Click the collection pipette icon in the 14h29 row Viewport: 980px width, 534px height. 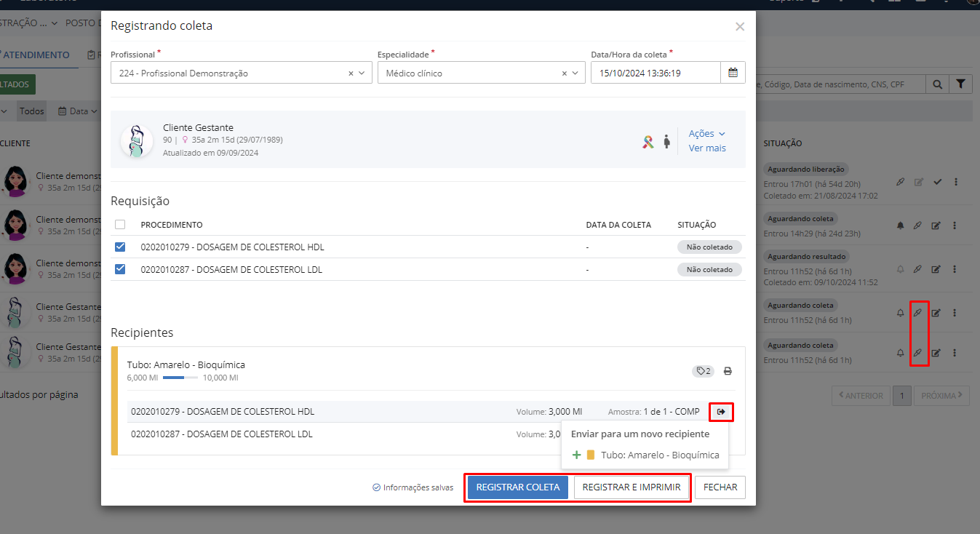(918, 226)
